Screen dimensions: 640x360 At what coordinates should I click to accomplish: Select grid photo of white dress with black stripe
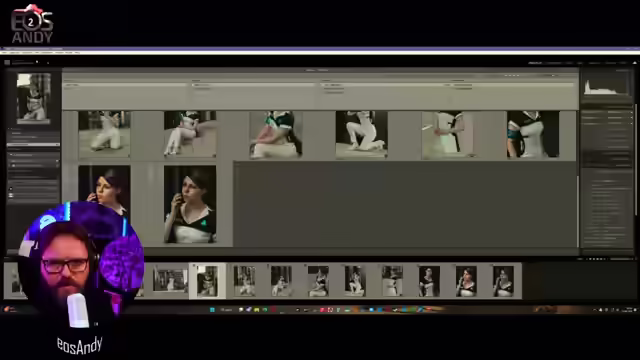pos(447,134)
